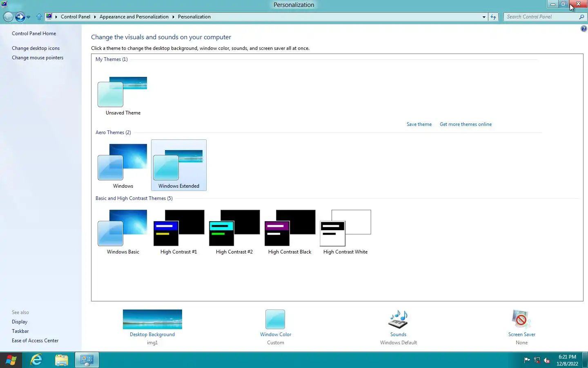588x368 pixels.
Task: Open Ease of Access Center link
Action: pos(35,341)
